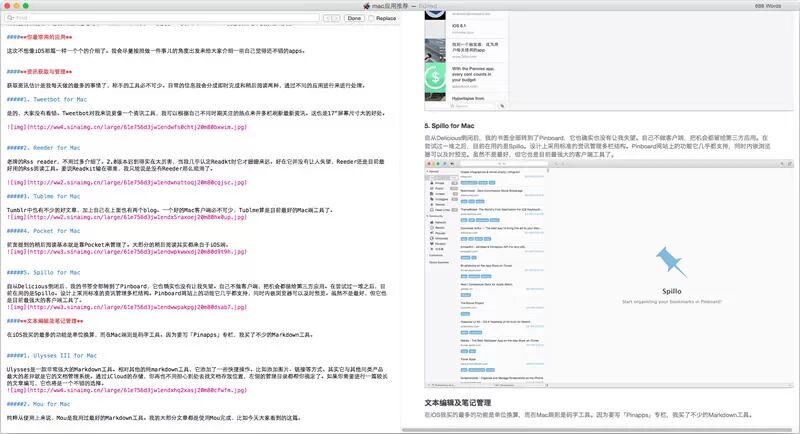Click the Pocket image link ending 20m80d9t9h.jpg
The image size is (800, 434).
(127, 252)
